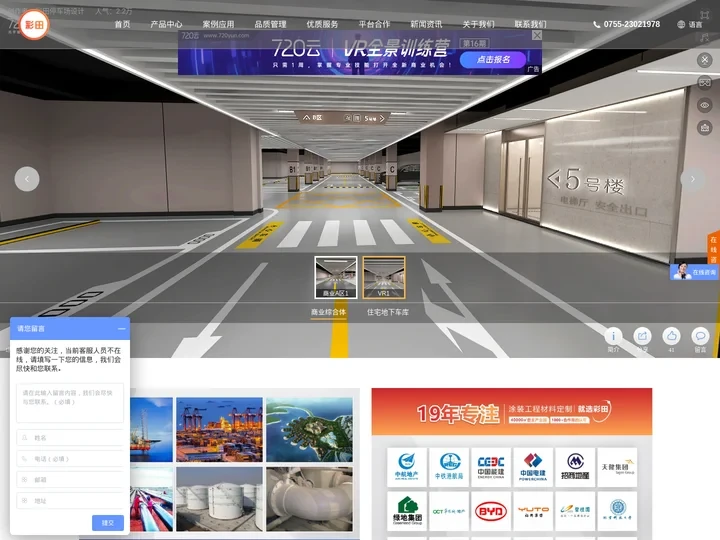This screenshot has width=720, height=540.
Task: Switch to the 住宅地下车库 tab
Action: 388,312
